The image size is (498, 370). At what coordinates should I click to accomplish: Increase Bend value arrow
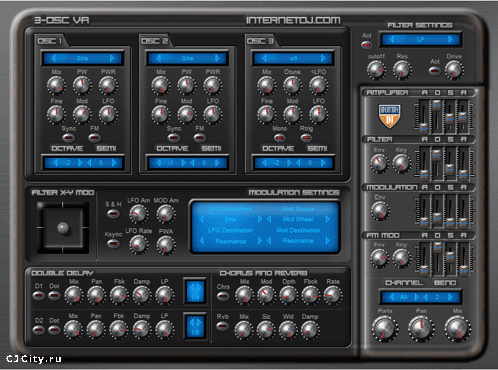450,297
